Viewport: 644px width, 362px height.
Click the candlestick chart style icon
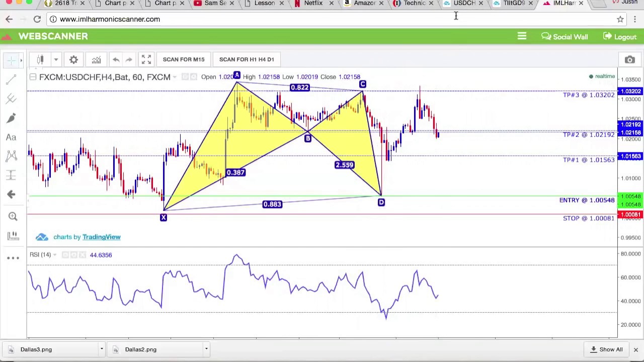(40, 59)
